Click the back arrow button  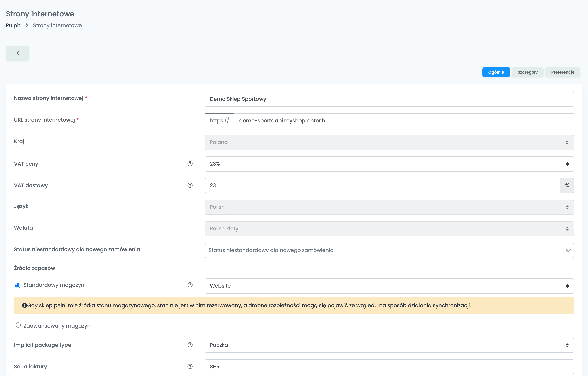point(17,53)
